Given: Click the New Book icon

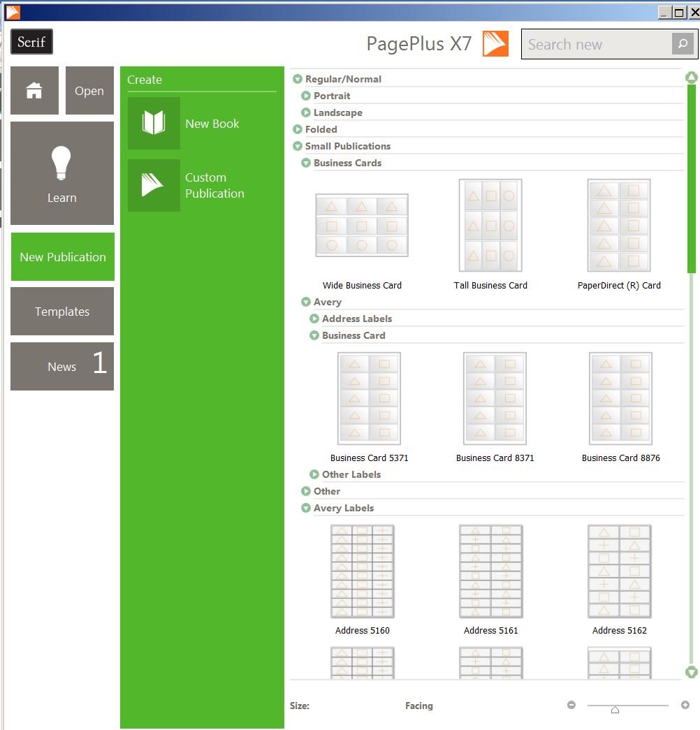Looking at the screenshot, I should (154, 124).
